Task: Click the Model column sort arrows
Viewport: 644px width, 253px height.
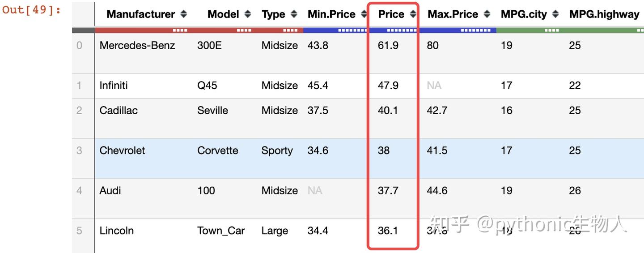Action: coord(248,14)
